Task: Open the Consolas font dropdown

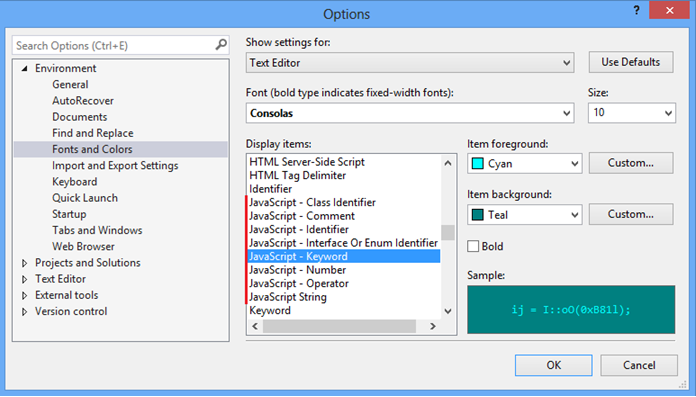Action: pos(410,113)
